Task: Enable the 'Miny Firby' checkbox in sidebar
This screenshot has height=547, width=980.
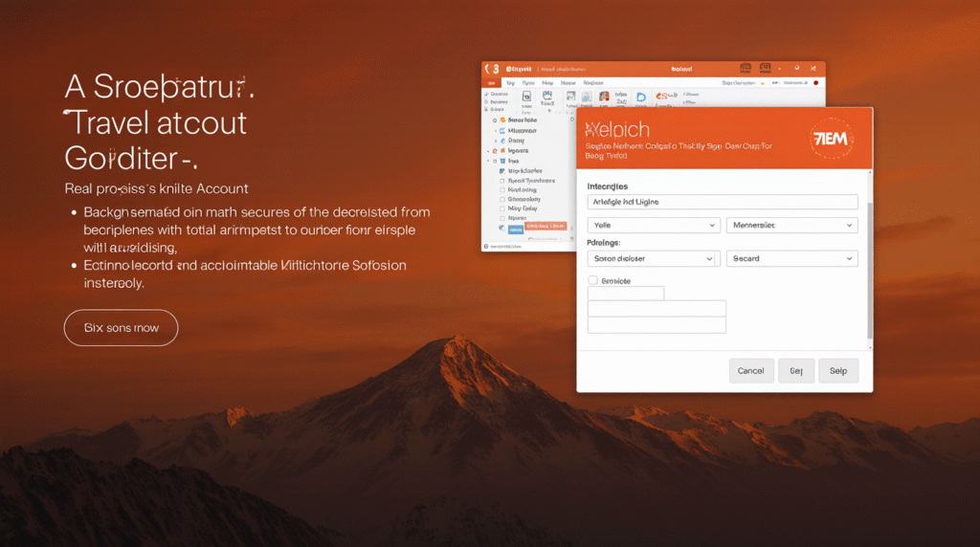Action: click(502, 209)
